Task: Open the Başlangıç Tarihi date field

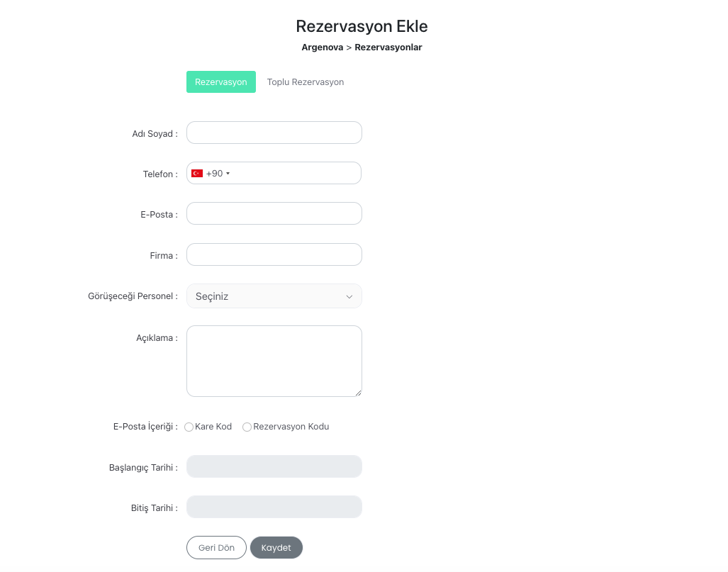Action: [x=274, y=466]
